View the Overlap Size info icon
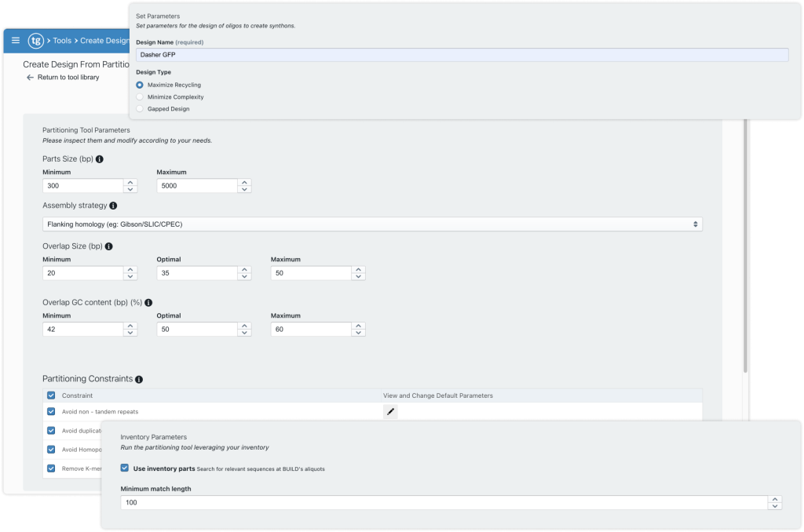 [108, 245]
